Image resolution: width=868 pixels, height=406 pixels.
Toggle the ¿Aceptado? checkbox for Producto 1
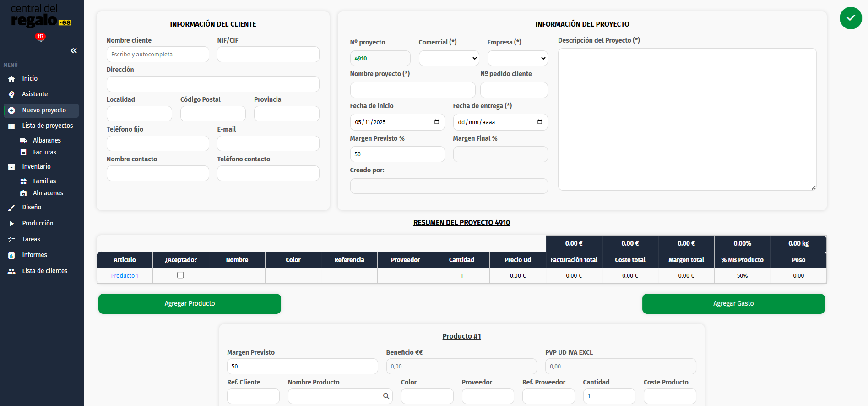180,275
